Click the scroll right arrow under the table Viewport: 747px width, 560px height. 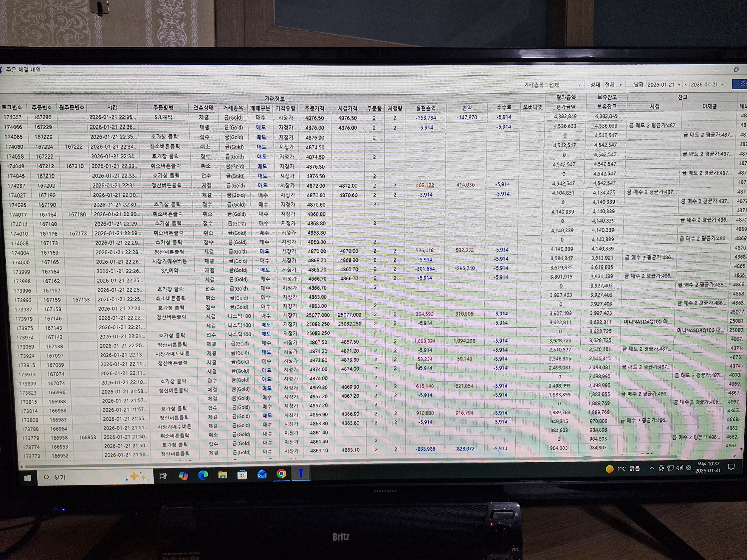click(x=734, y=456)
